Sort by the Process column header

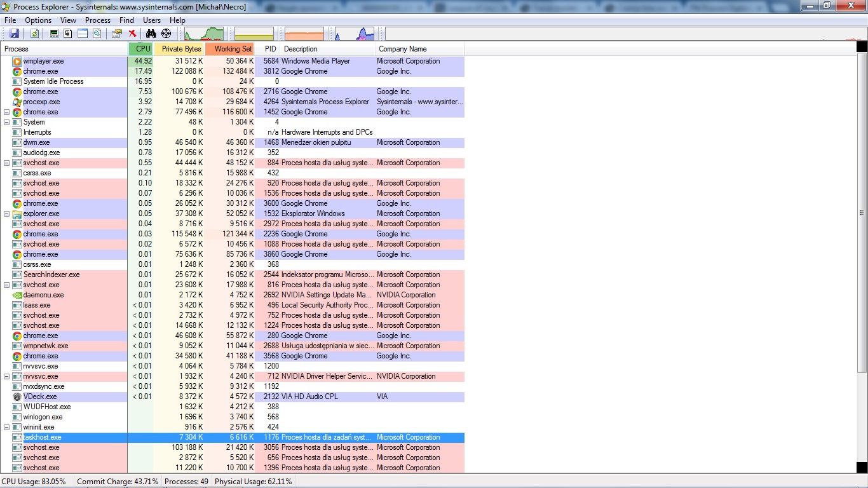[x=64, y=49]
